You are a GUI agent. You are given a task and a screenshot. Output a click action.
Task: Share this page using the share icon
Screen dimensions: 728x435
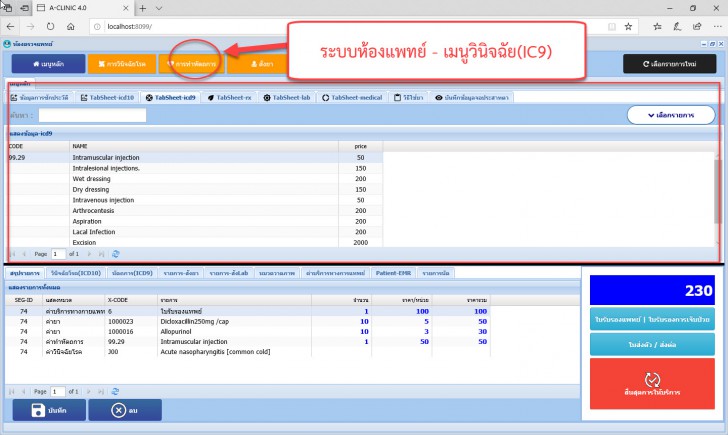(x=697, y=27)
